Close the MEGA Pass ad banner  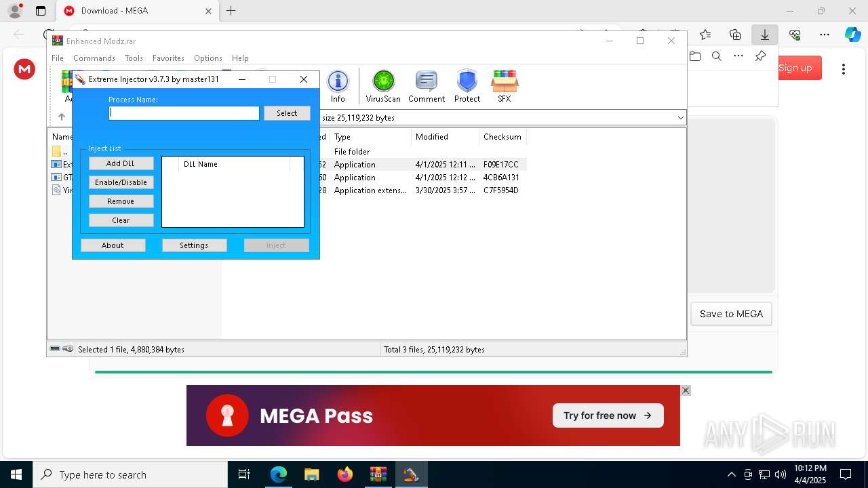pyautogui.click(x=686, y=390)
